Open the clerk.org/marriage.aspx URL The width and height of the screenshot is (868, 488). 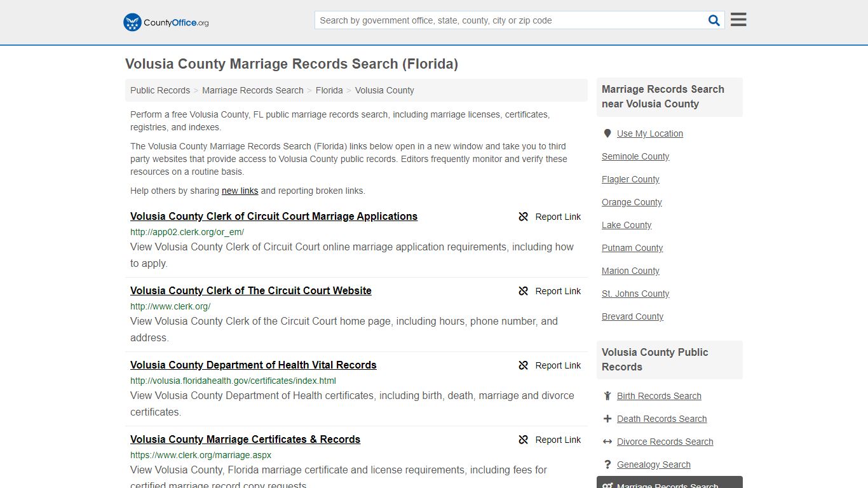pos(201,455)
